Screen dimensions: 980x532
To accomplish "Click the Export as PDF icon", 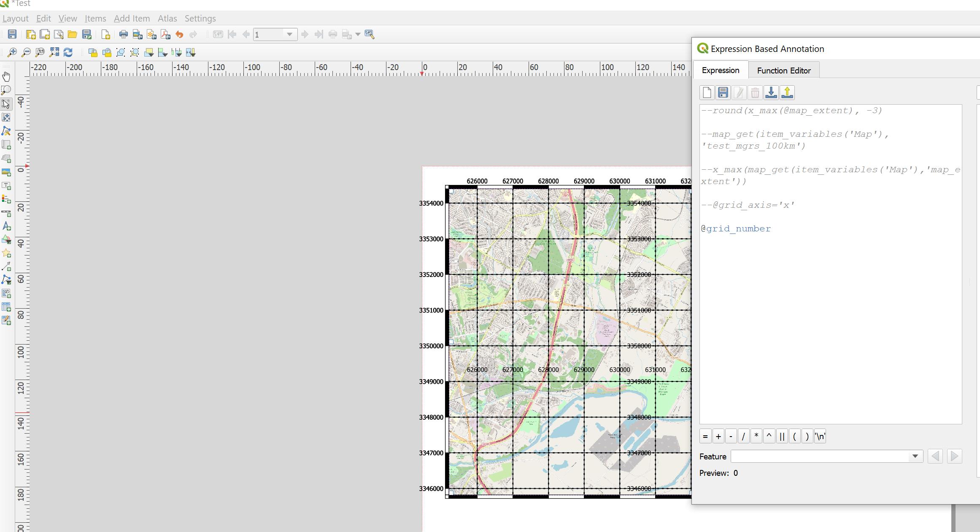I will pos(165,35).
